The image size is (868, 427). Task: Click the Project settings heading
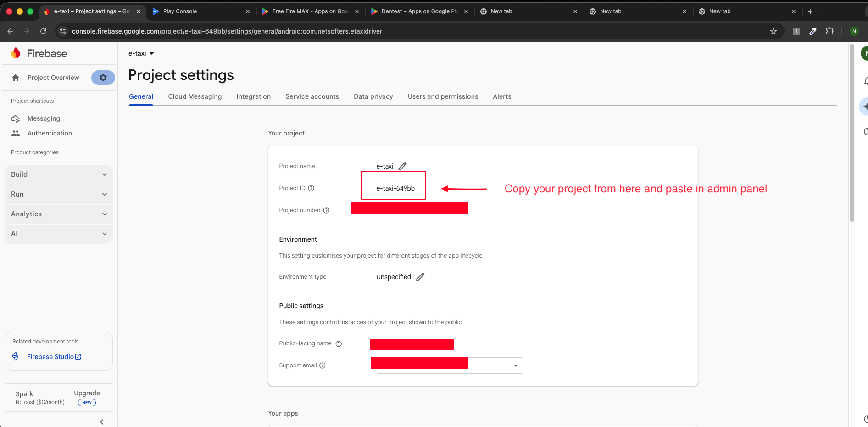pyautogui.click(x=181, y=75)
